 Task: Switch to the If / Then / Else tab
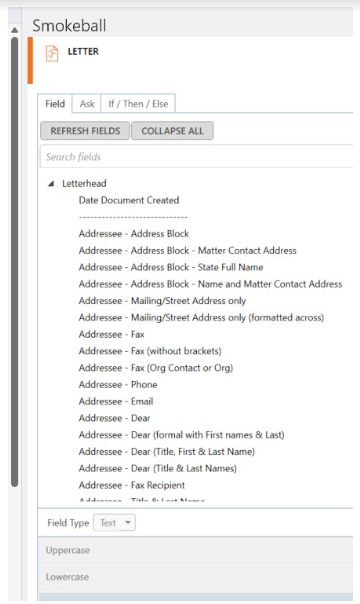(x=138, y=104)
